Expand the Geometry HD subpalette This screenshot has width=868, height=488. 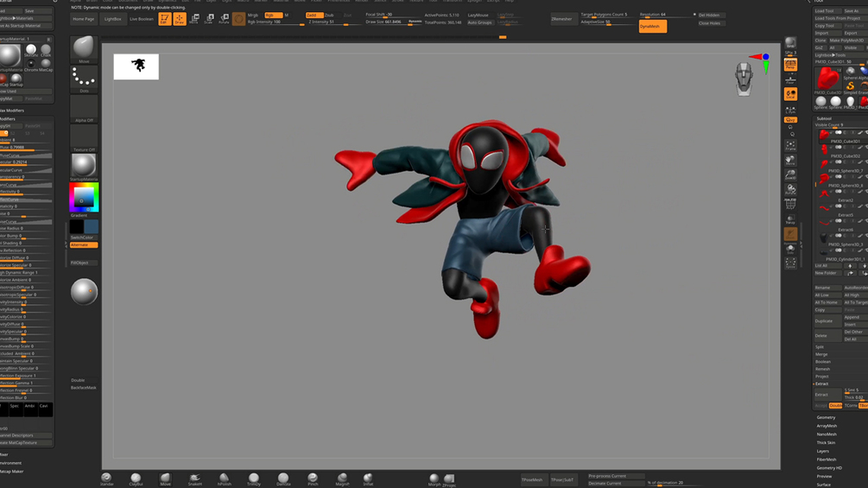(829, 467)
